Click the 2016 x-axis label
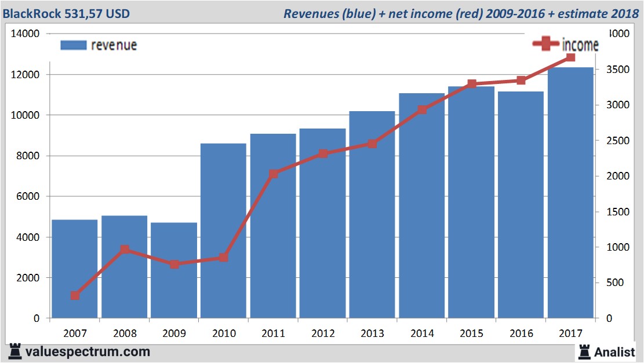Screen dimensions: 644x363 point(521,333)
